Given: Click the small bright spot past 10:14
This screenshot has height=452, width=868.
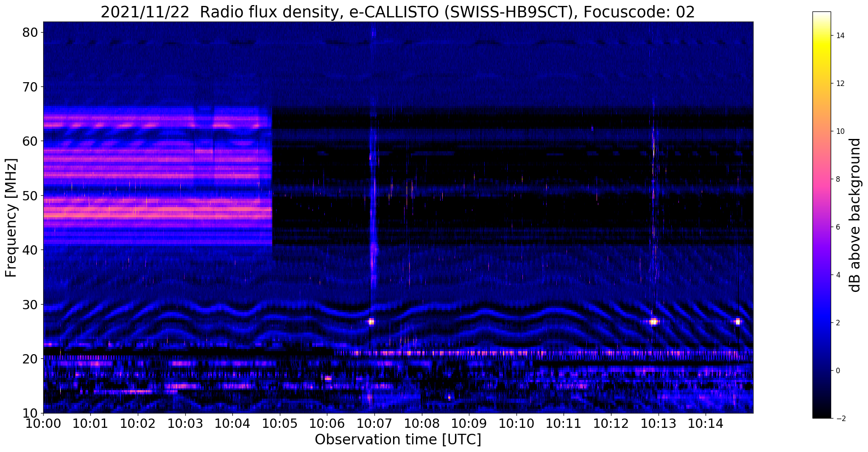Looking at the screenshot, I should (x=737, y=322).
